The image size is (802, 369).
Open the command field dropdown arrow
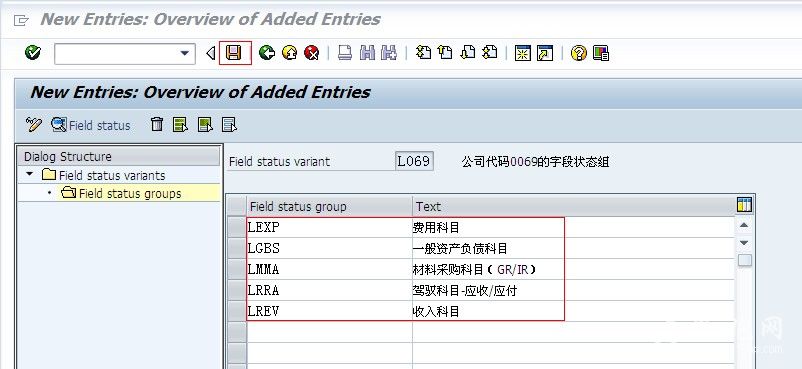tap(185, 53)
